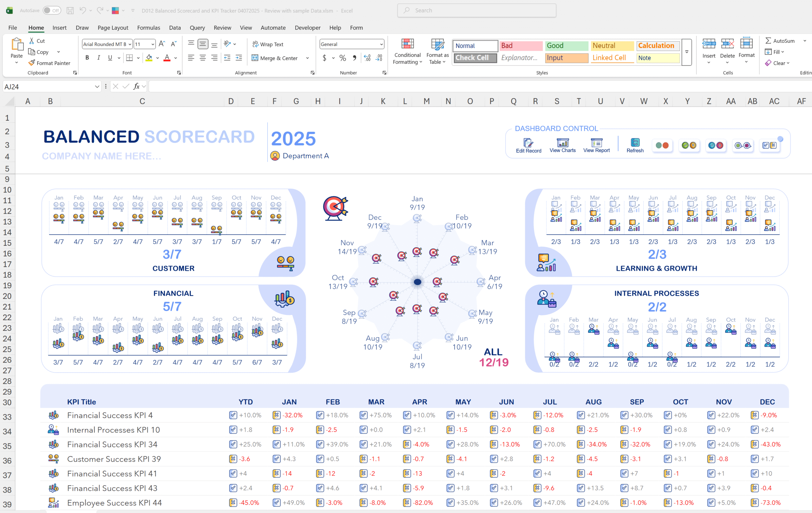This screenshot has width=812, height=513.
Task: Open the font name dropdown
Action: pos(130,44)
